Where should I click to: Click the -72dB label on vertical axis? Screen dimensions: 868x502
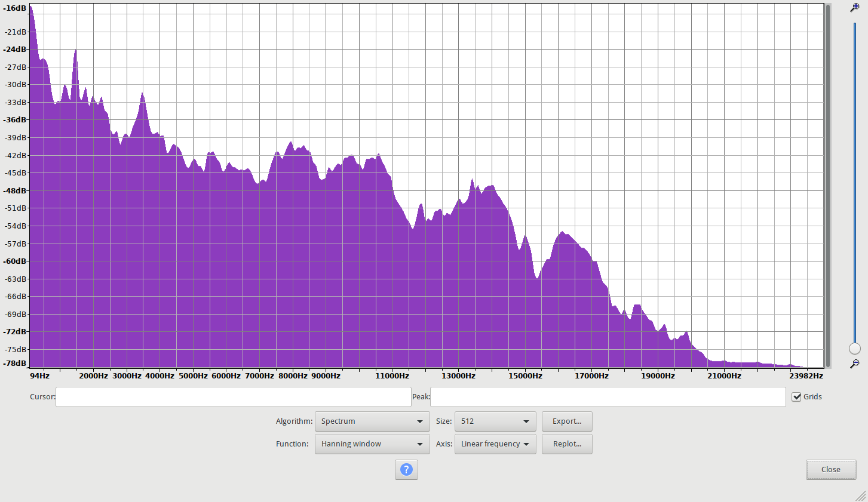(15, 332)
